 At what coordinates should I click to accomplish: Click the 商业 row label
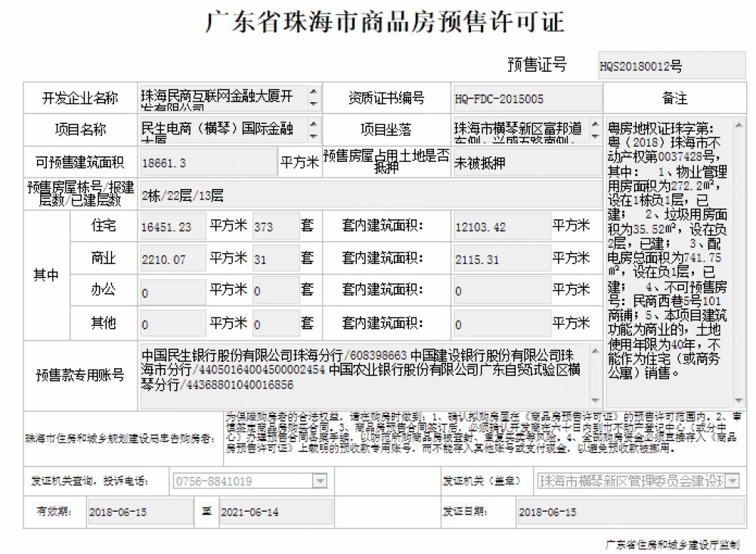104,258
